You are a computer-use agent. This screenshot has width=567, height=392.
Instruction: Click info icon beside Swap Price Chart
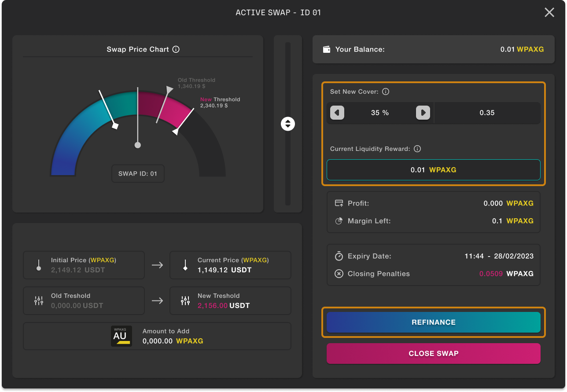point(176,49)
